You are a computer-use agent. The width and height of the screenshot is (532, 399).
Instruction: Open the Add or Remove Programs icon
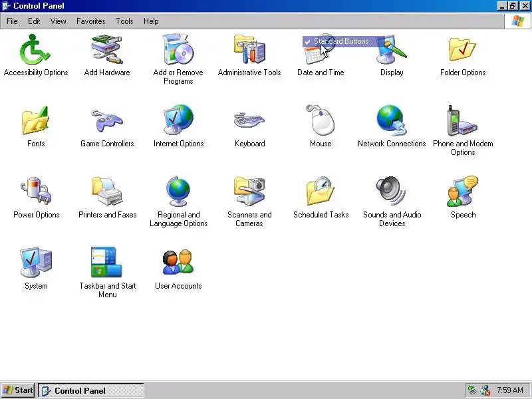click(x=178, y=49)
